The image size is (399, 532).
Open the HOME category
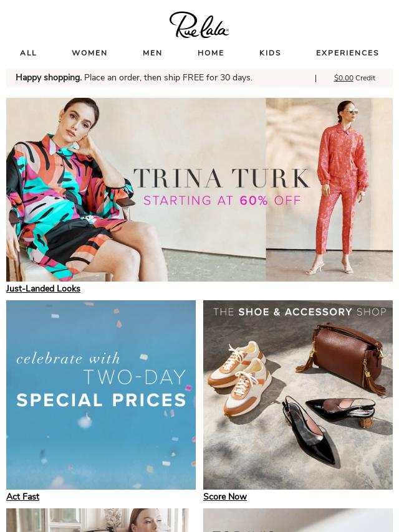pos(211,53)
